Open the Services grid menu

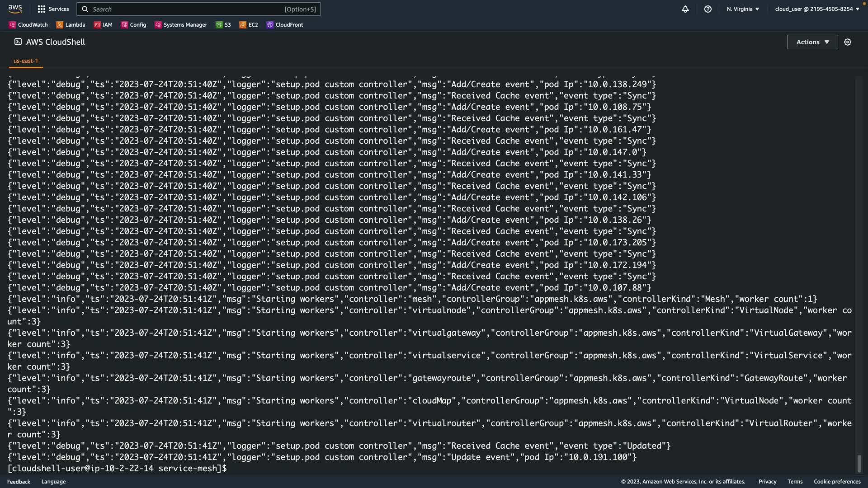click(53, 9)
